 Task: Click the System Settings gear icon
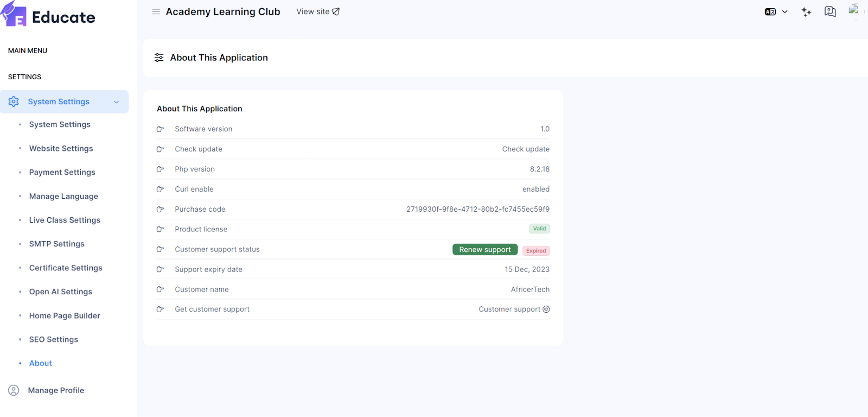(14, 102)
